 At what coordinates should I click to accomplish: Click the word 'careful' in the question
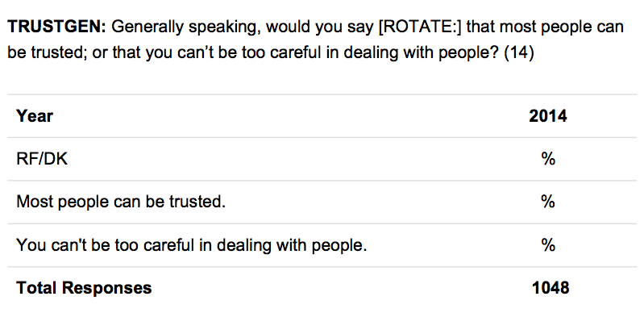[x=303, y=53]
